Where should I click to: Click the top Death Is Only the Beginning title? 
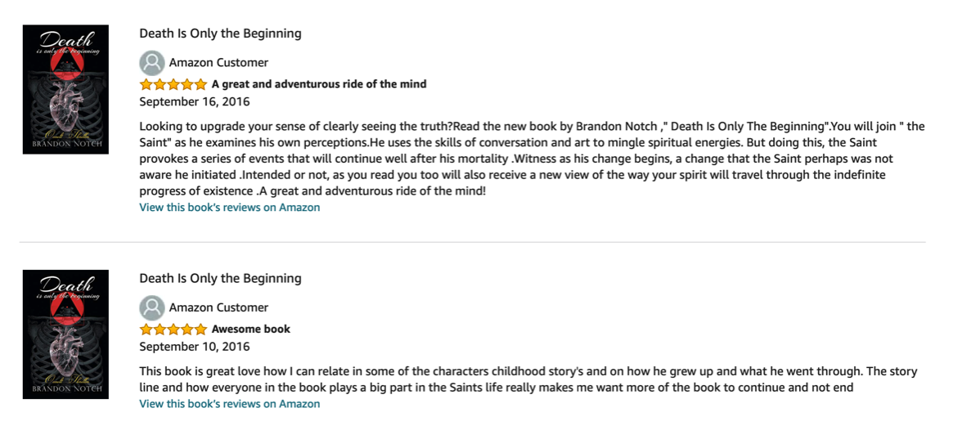tap(220, 34)
